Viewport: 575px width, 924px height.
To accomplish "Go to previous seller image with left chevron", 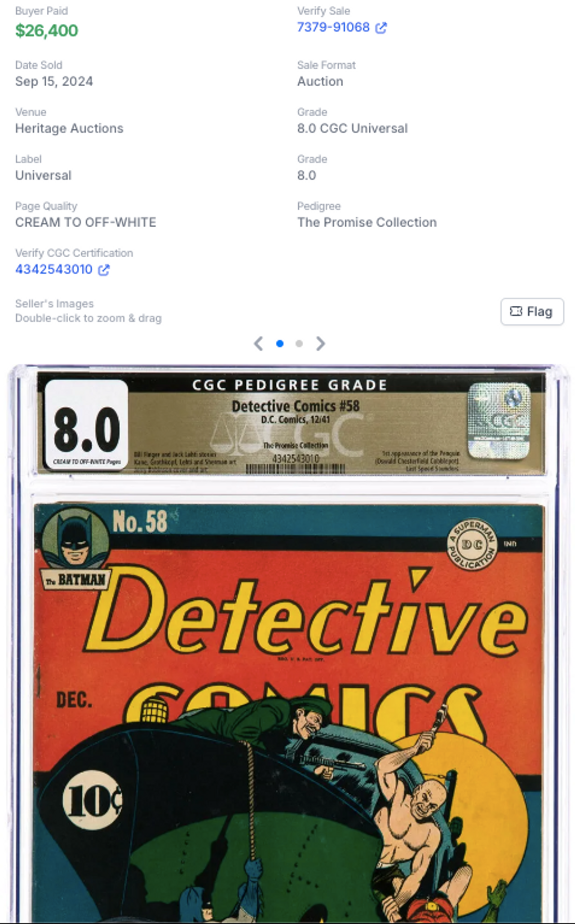I will [x=258, y=344].
